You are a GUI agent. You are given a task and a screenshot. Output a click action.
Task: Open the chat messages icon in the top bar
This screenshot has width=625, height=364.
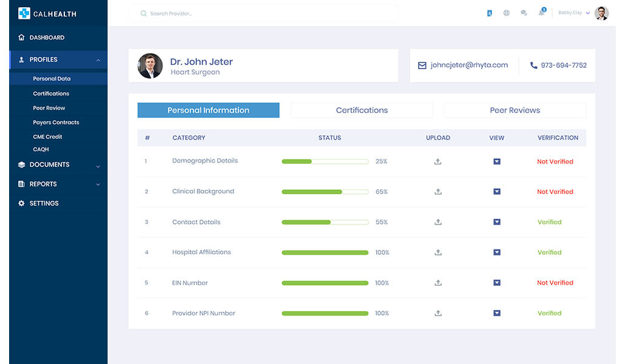[x=523, y=13]
